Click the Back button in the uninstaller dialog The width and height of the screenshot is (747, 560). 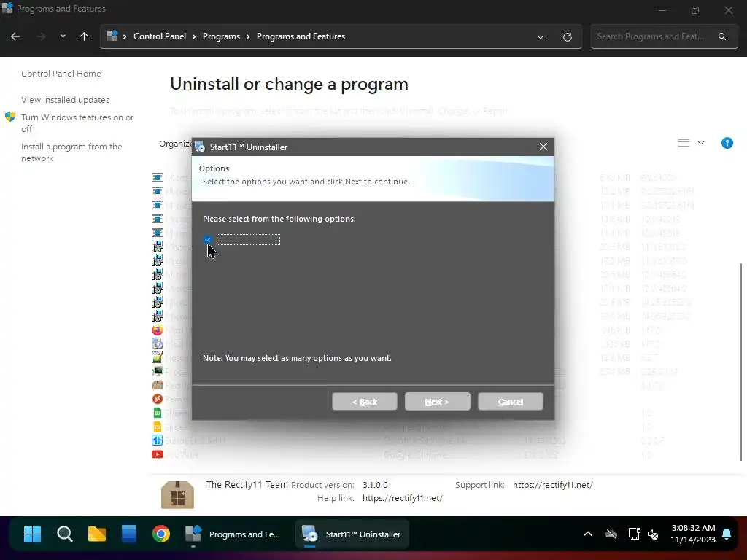pyautogui.click(x=365, y=402)
